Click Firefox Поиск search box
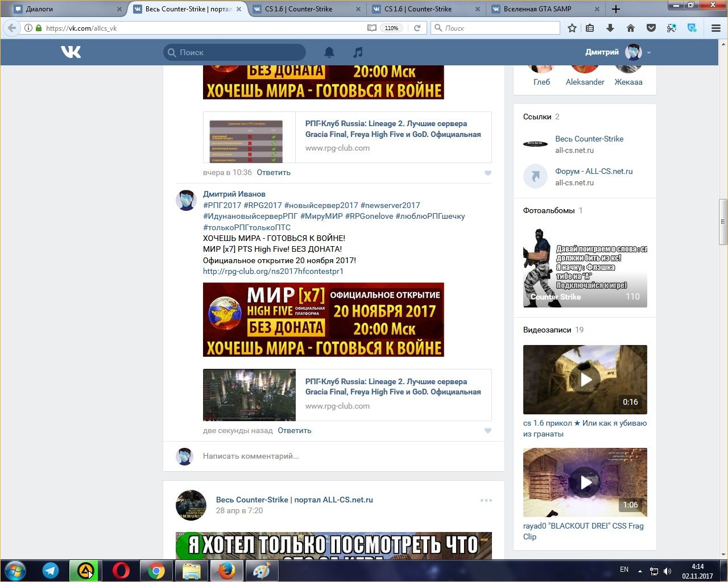 [495, 28]
